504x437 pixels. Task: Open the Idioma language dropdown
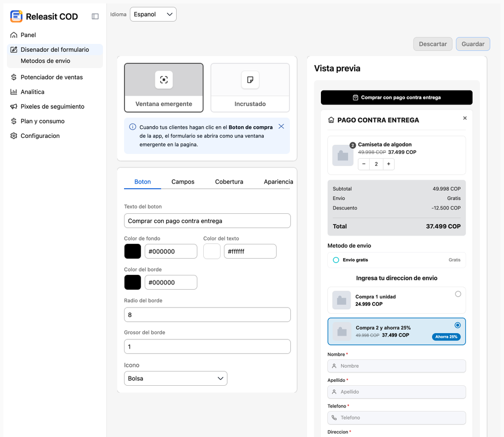tap(153, 14)
